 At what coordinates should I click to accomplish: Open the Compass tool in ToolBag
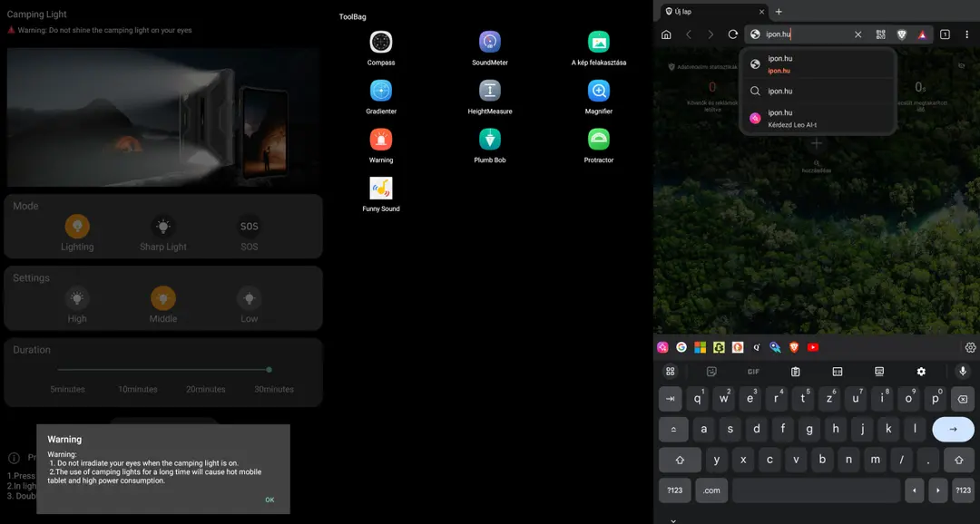(x=380, y=43)
